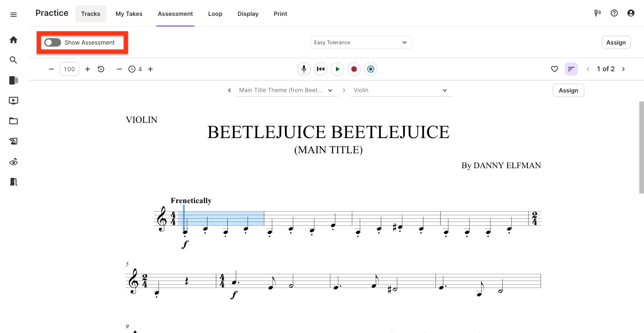Click the BEETLEJUICE BEETLEJUICE score title
The image size is (644, 333).
click(328, 132)
